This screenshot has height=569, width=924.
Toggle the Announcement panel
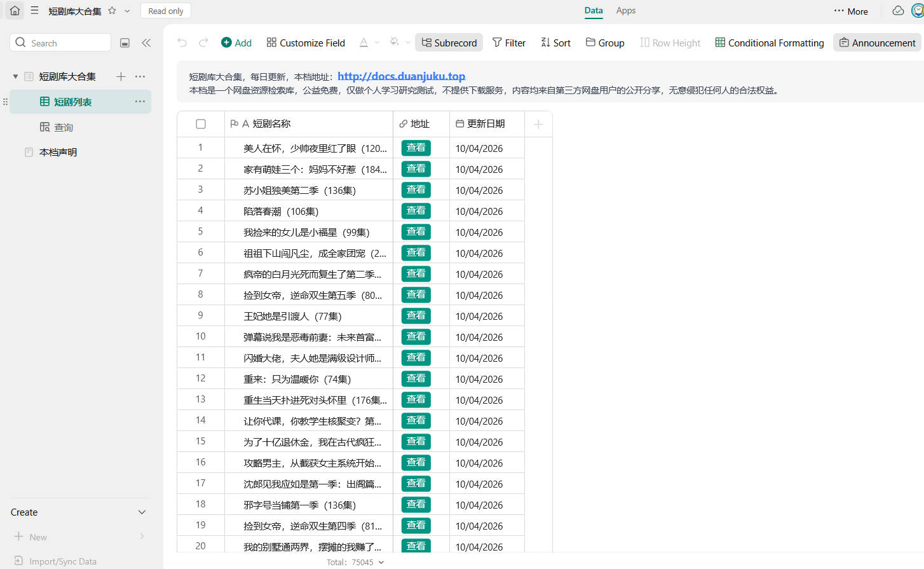coord(878,43)
